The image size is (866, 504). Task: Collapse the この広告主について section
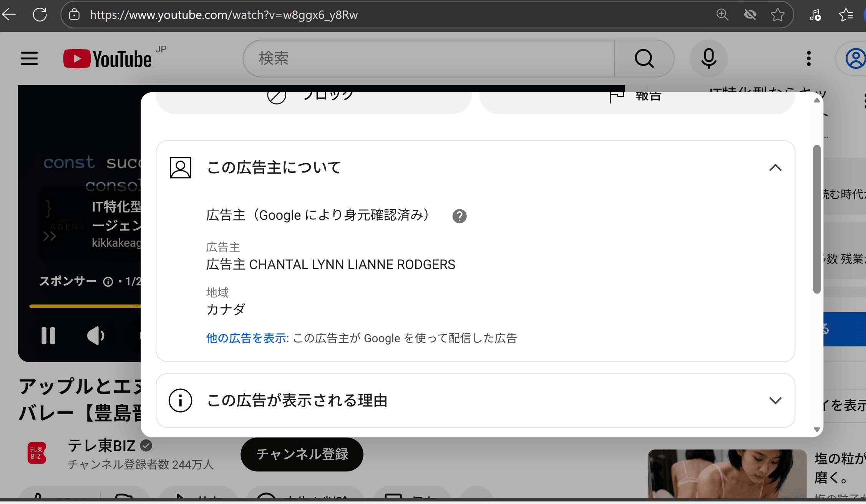click(x=775, y=167)
